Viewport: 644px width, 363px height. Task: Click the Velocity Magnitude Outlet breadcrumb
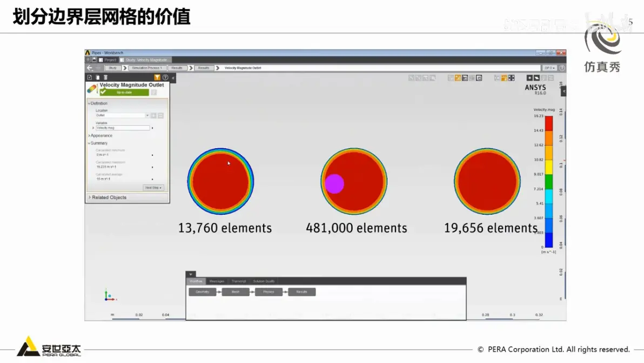243,68
